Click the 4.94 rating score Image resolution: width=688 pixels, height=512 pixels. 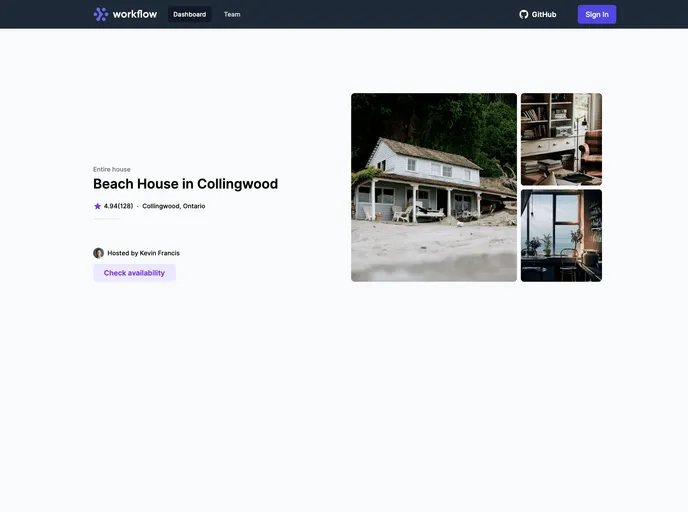coord(111,206)
